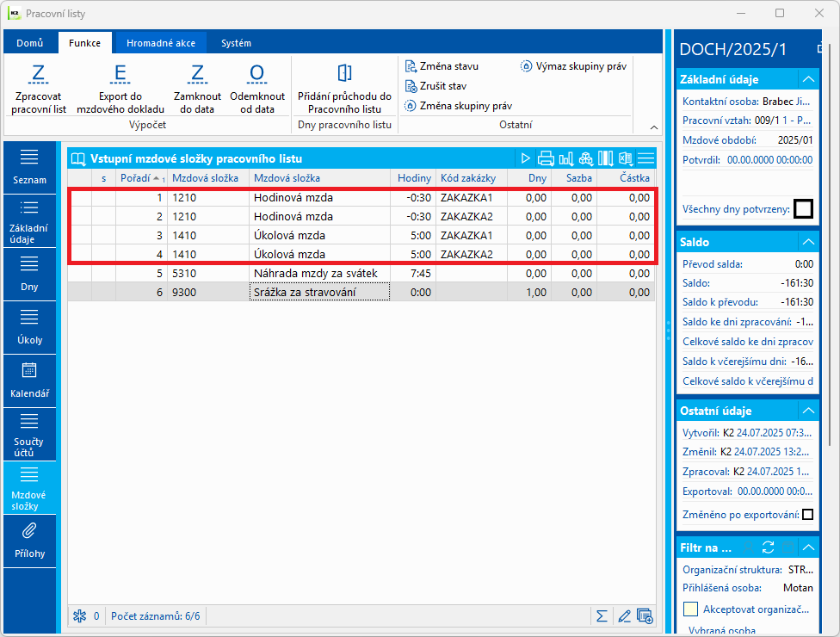Switch to the Domů ribbon tab
Image resolution: width=840 pixels, height=637 pixels.
[x=30, y=43]
